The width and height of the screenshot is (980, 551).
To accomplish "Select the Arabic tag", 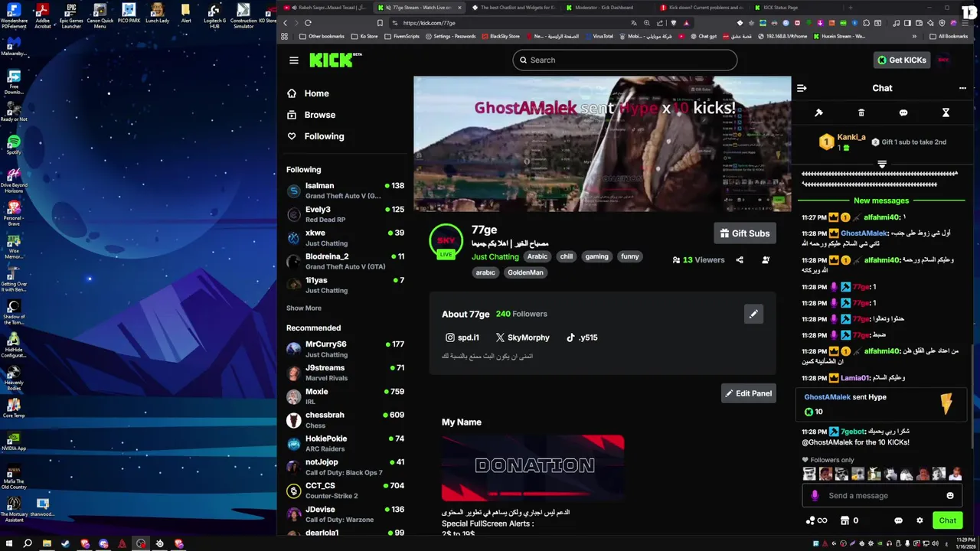I will pos(537,256).
